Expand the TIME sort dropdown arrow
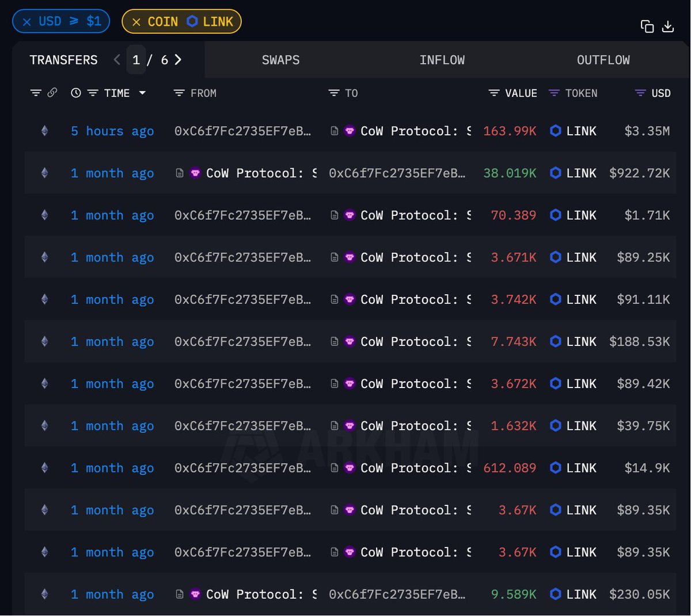The height and width of the screenshot is (616, 691). pos(142,93)
